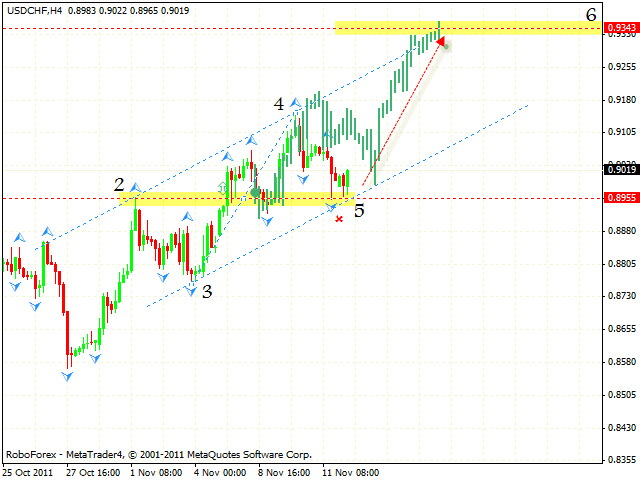Click wave label 4 on the chart
Screen dimensions: 640x480
click(279, 103)
